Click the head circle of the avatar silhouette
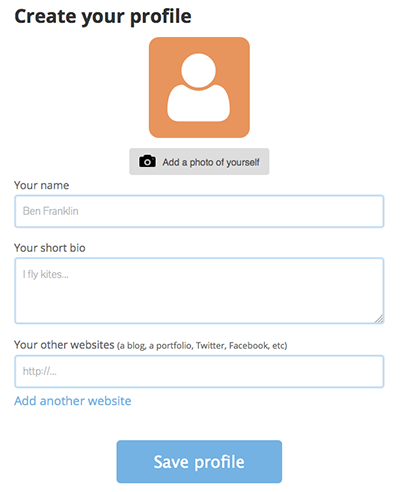The width and height of the screenshot is (400, 492). point(199,71)
